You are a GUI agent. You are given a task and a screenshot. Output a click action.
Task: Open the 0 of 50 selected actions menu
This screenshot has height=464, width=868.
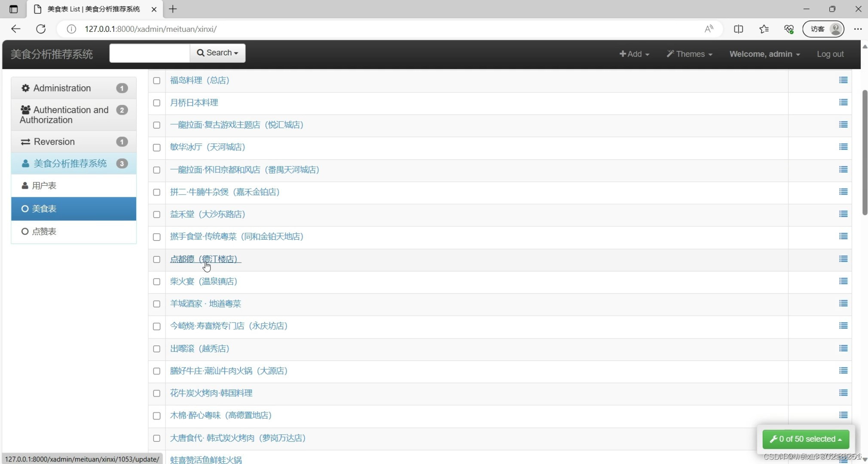pos(806,439)
